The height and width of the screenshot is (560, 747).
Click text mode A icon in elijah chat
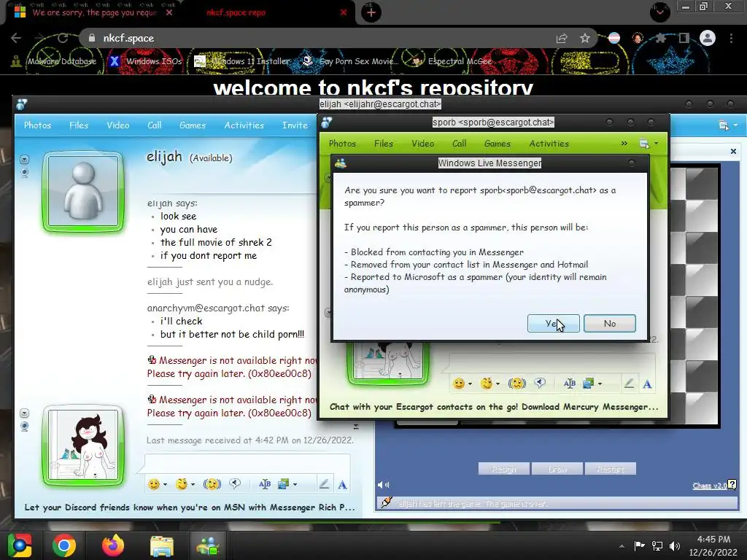(343, 485)
